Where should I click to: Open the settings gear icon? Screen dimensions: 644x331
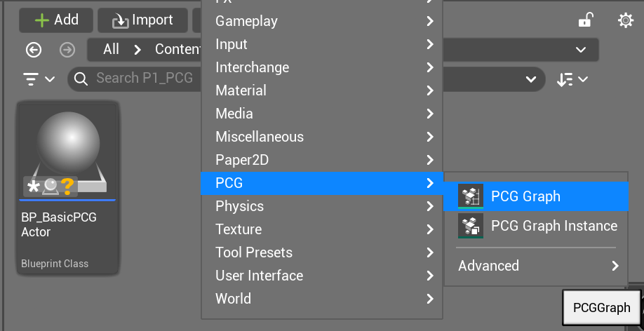(626, 20)
